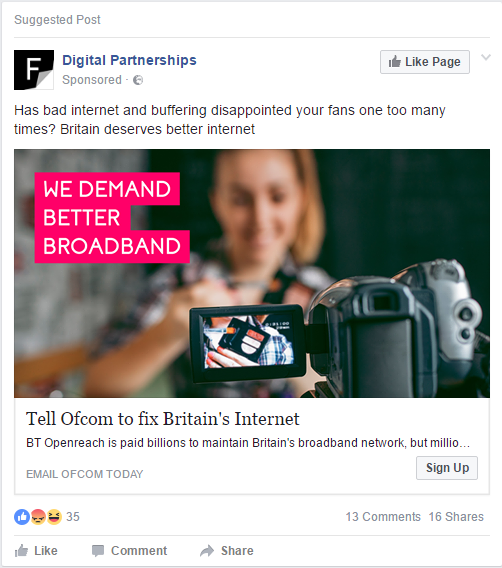Open the broadband campaign ad image
This screenshot has height=568, width=502.
tap(252, 273)
